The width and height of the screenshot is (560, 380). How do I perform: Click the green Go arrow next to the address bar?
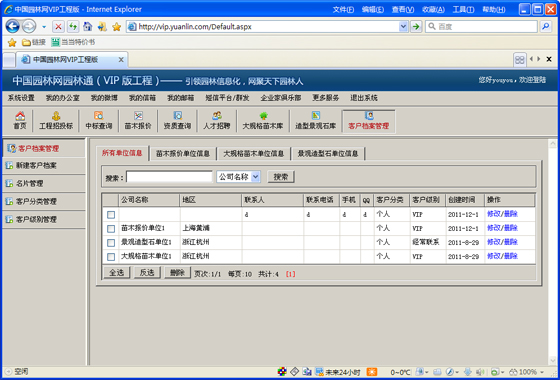[416, 26]
